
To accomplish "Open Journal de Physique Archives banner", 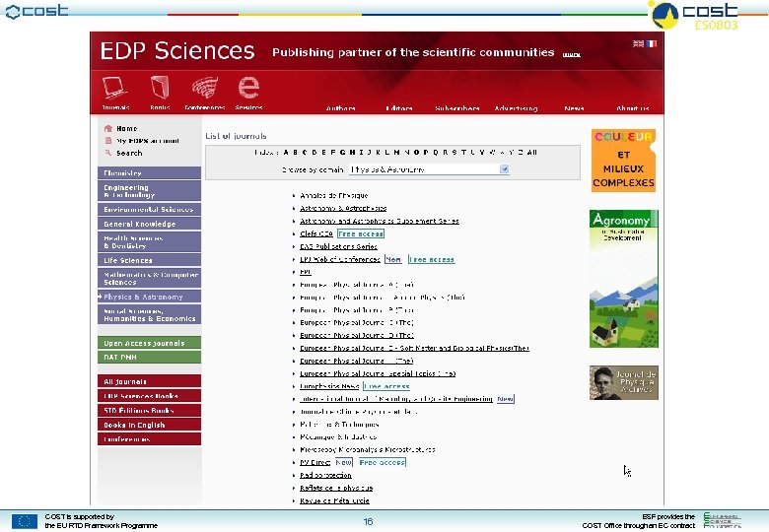I will (624, 382).
